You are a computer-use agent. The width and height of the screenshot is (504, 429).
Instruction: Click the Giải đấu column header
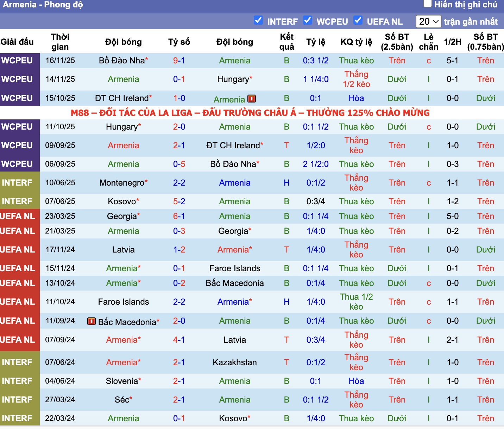pyautogui.click(x=17, y=42)
